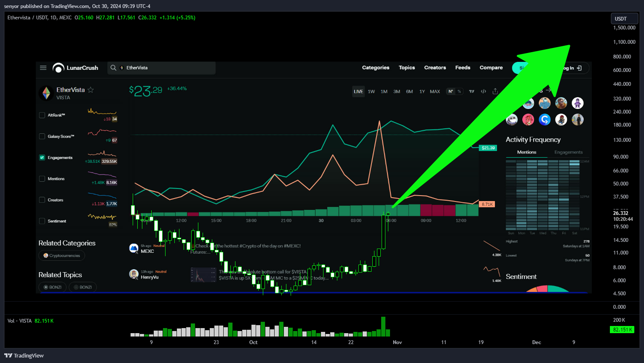Viewport: 644px width, 363px height.
Task: Click the Log In button
Action: pyautogui.click(x=573, y=68)
